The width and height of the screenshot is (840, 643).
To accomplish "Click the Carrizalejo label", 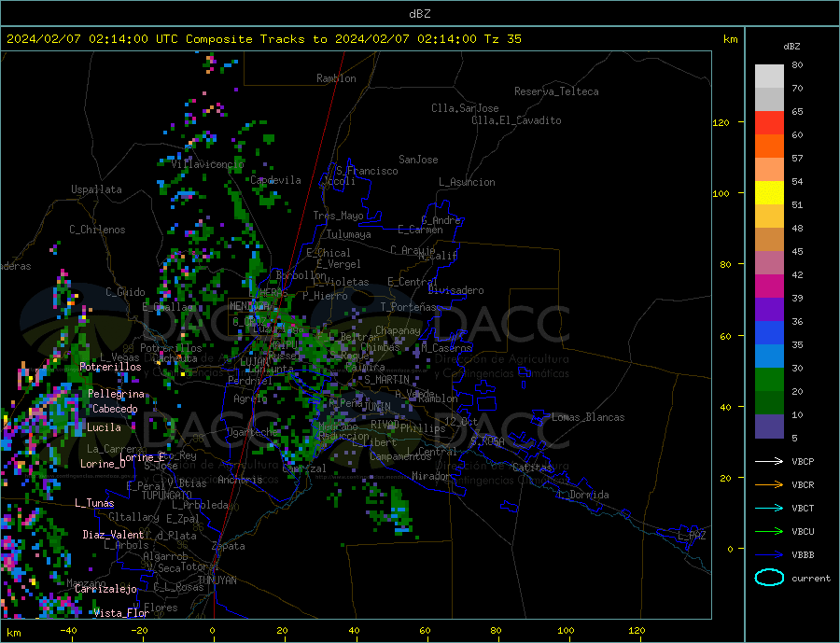I will (105, 590).
